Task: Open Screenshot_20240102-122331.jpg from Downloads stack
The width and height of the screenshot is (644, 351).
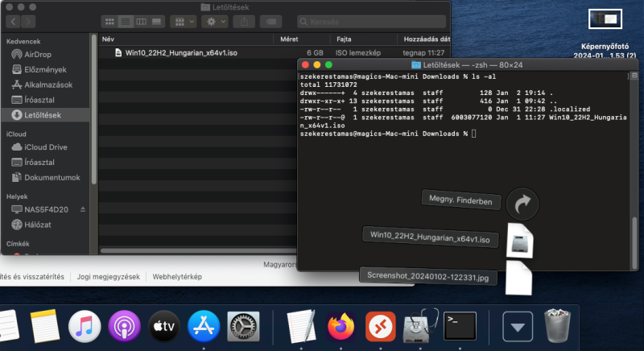Action: coord(428,276)
